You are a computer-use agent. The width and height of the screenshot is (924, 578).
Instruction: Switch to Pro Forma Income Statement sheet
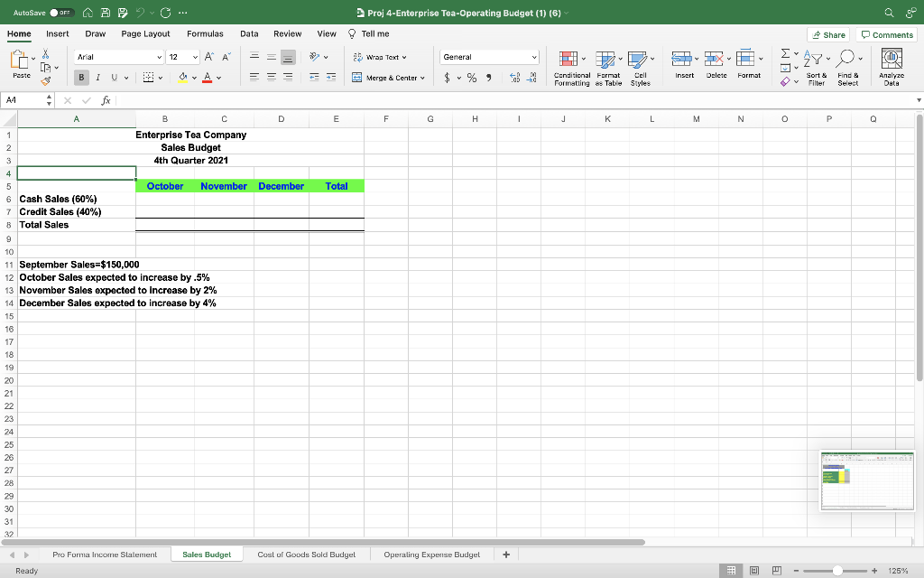point(105,555)
